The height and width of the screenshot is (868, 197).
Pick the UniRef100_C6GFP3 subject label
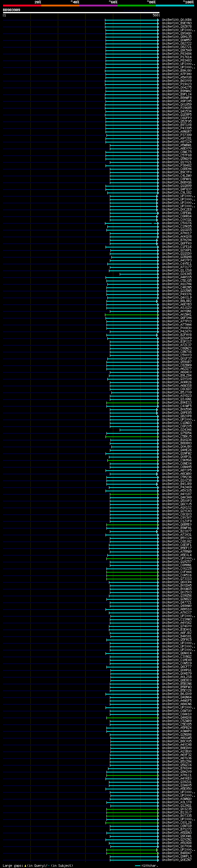click(x=177, y=118)
